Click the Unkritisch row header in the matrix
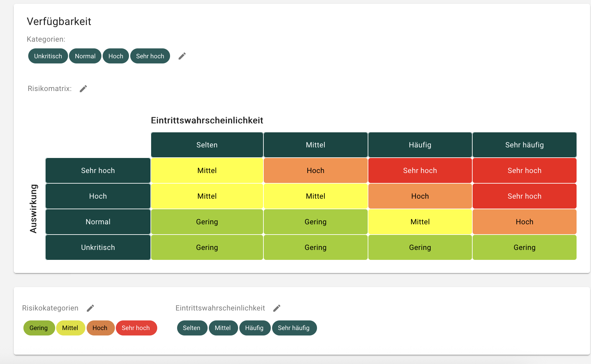The image size is (591, 364). click(x=98, y=247)
